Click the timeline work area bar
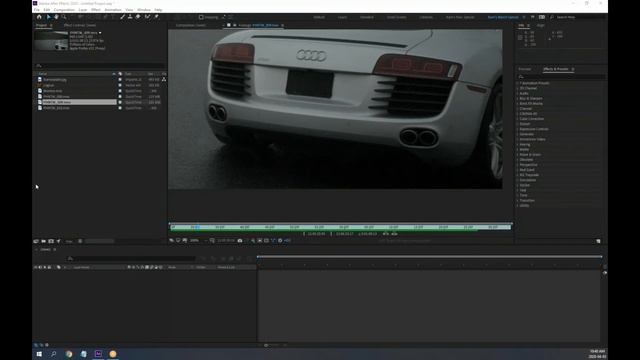Image resolution: width=640 pixels, height=360 pixels. click(x=429, y=257)
